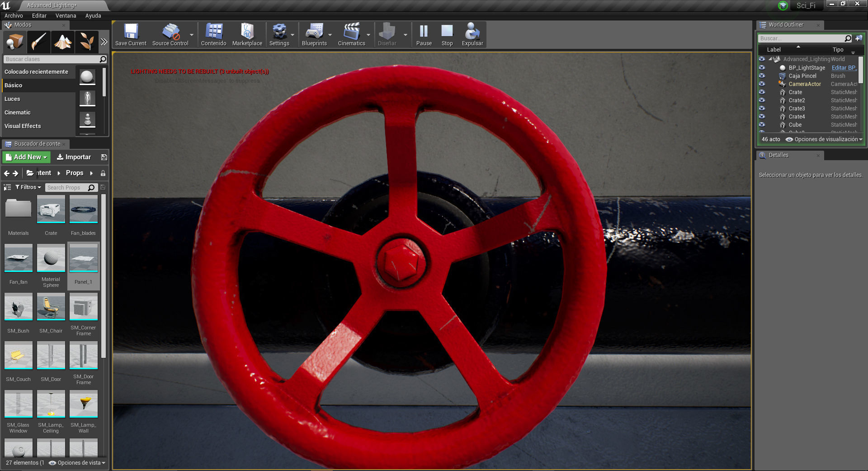Screen dimensions: 868x471
Task: Click the save-all icon beside Importar
Action: (x=104, y=157)
